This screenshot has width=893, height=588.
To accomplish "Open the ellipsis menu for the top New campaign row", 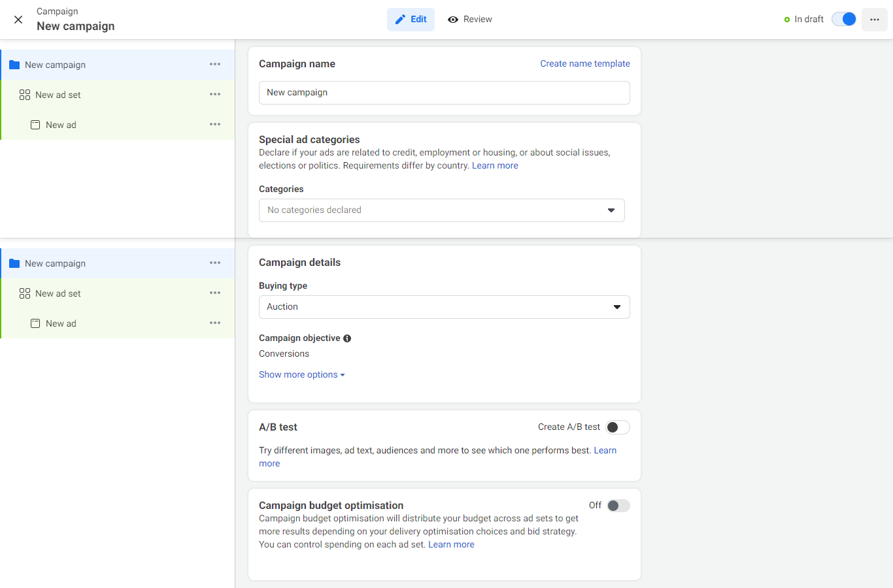I will click(x=215, y=65).
